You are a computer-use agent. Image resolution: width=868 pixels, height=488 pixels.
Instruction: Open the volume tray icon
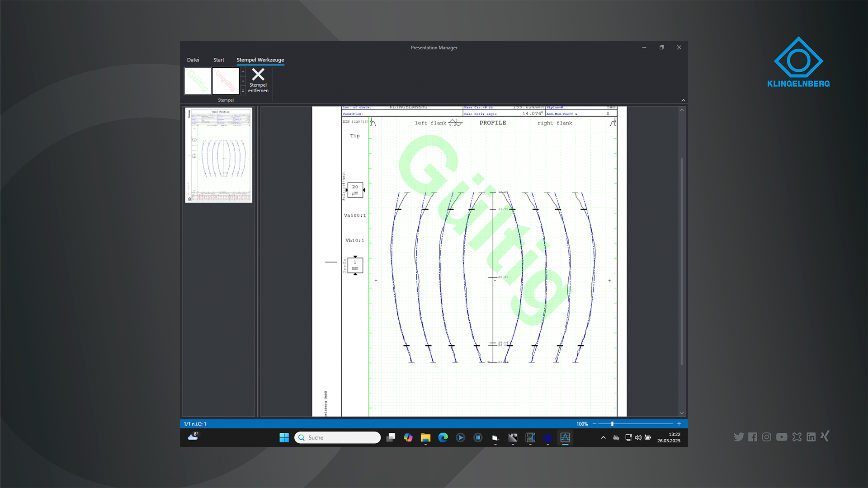pyautogui.click(x=638, y=437)
